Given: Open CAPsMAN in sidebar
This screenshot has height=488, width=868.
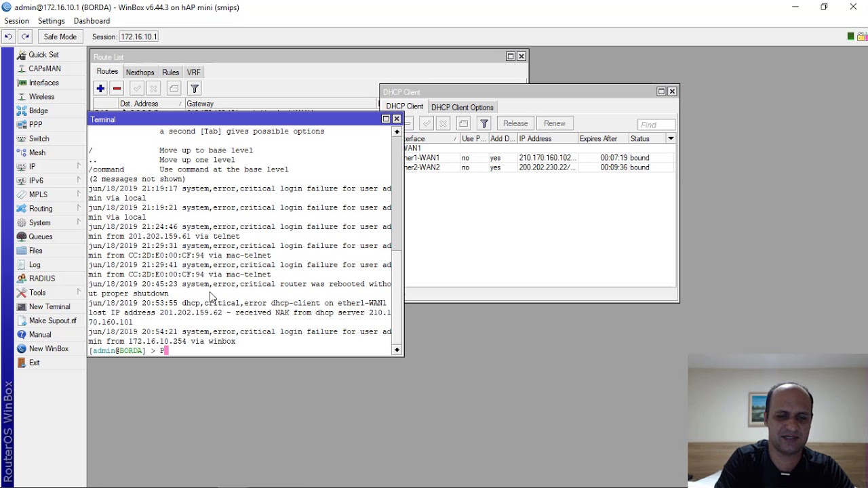Looking at the screenshot, I should click(45, 68).
